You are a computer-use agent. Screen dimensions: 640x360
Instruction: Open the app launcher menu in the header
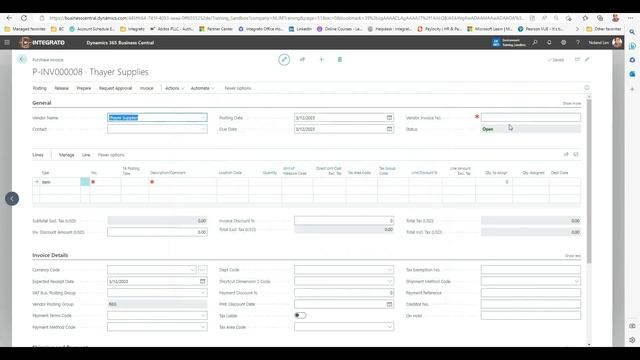tap(7, 42)
